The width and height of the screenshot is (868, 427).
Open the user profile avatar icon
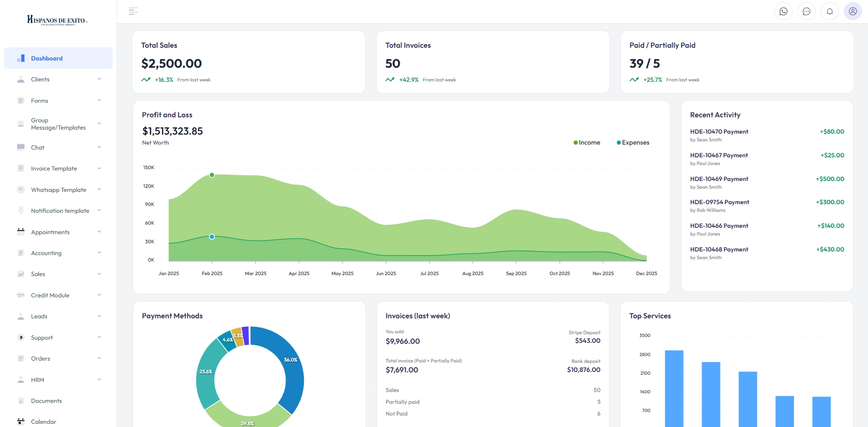[x=853, y=11]
